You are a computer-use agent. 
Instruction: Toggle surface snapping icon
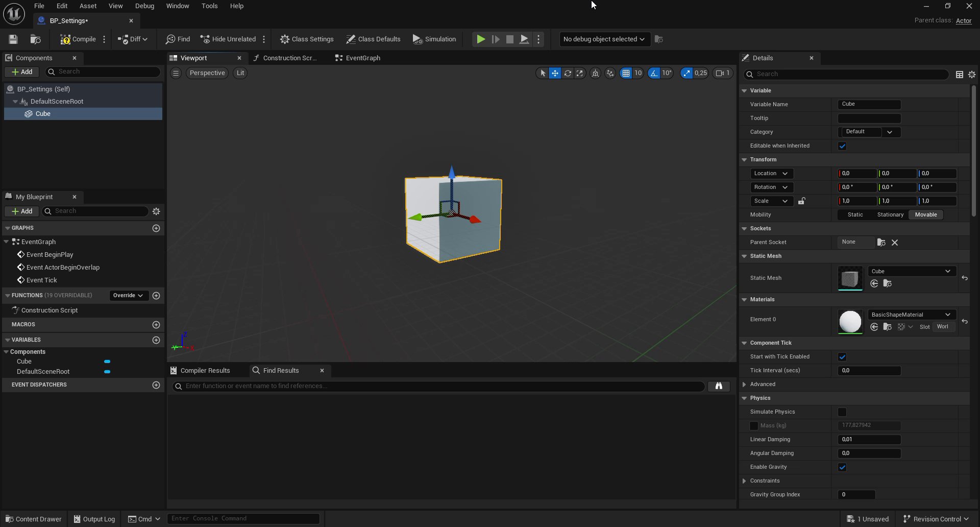610,73
